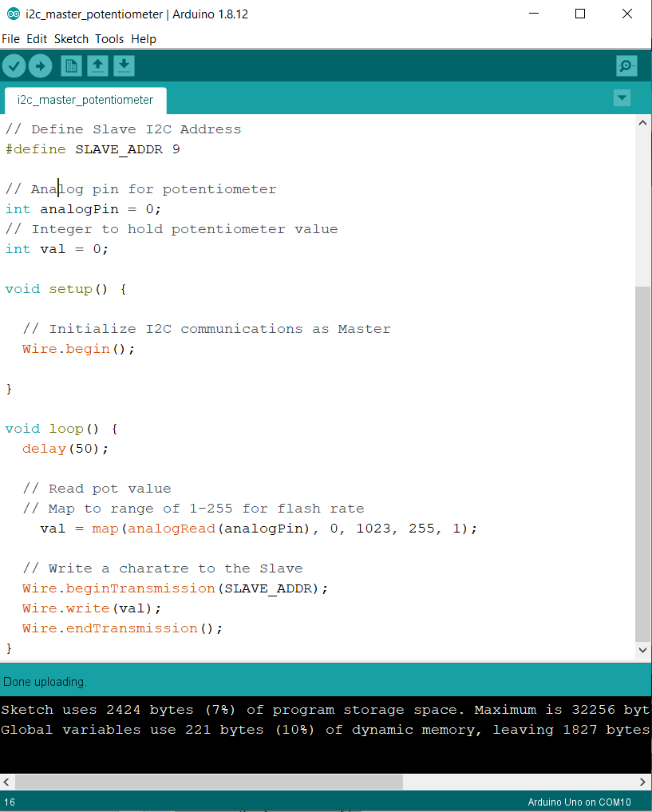Click the '// Define Slave I2C Address' comment
Screen dimensions: 652x812
(123, 129)
